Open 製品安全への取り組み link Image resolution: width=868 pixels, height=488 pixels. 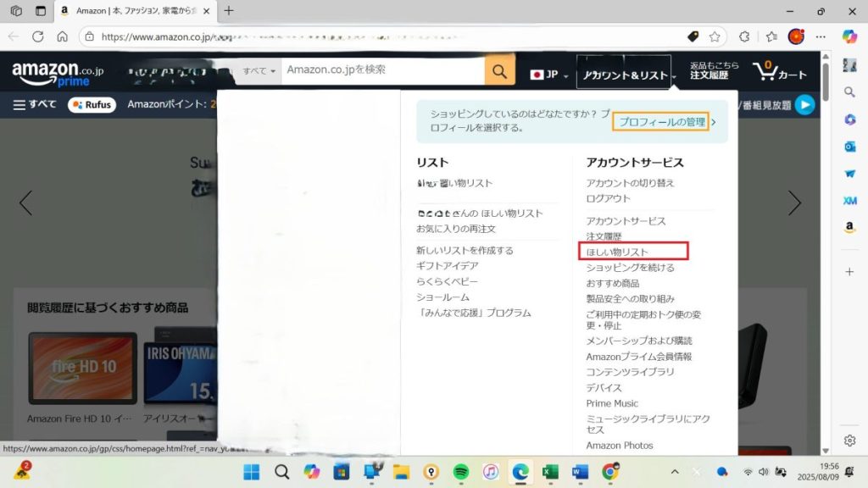click(630, 298)
